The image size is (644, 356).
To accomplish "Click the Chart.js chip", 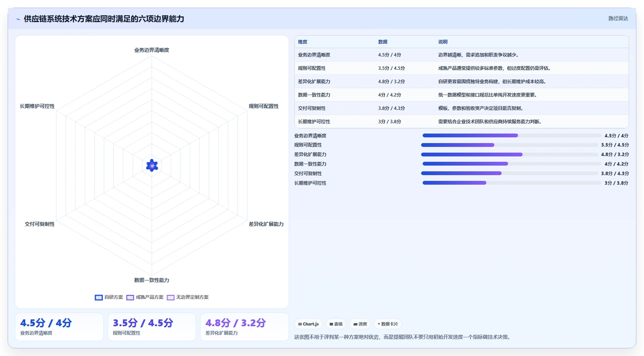I will click(308, 324).
